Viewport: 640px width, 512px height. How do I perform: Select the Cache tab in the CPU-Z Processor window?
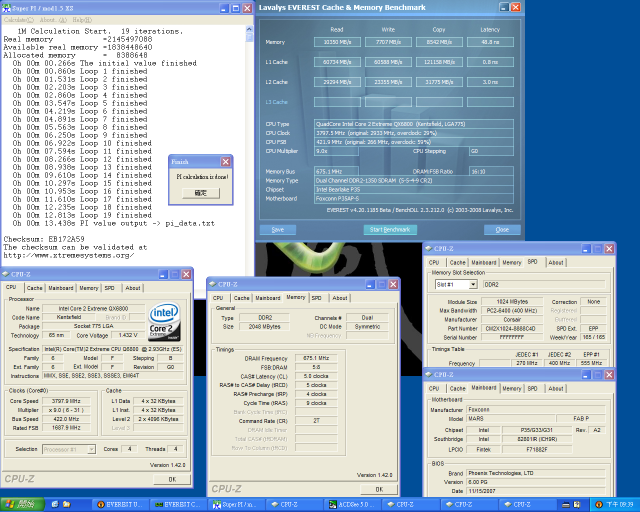tap(34, 288)
